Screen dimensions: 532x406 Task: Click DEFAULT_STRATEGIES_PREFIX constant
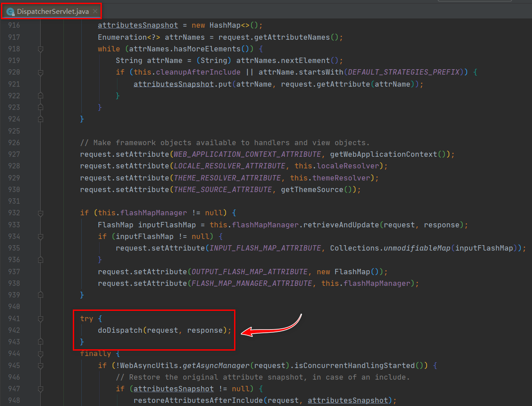404,72
